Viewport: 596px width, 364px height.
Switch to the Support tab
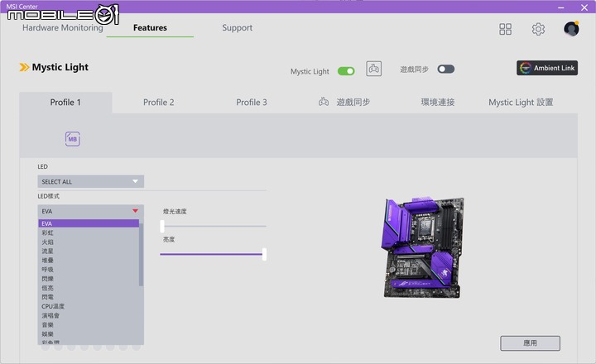[238, 28]
